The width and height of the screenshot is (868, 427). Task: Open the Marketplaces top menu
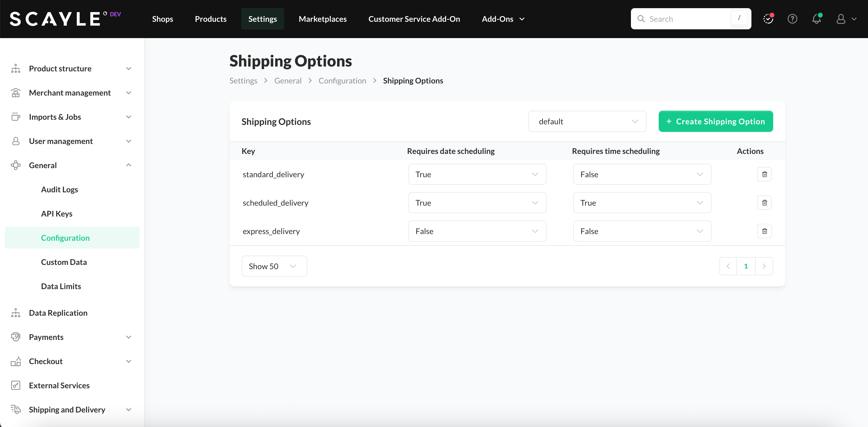pyautogui.click(x=323, y=19)
